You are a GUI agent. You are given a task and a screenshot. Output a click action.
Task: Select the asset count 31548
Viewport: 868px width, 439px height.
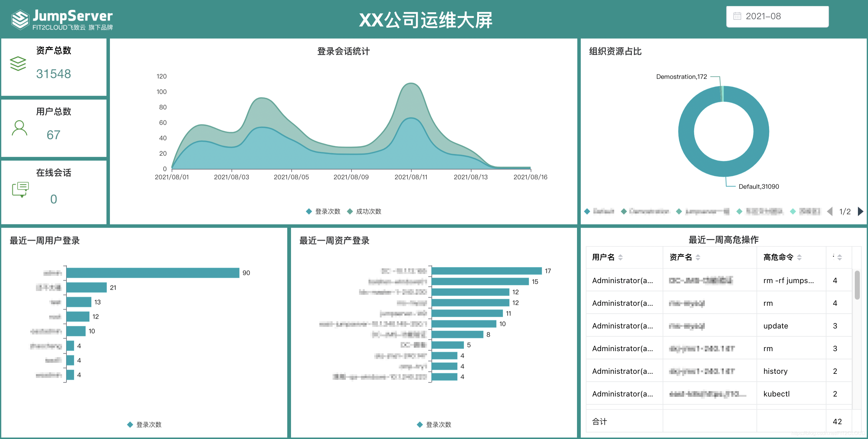54,74
